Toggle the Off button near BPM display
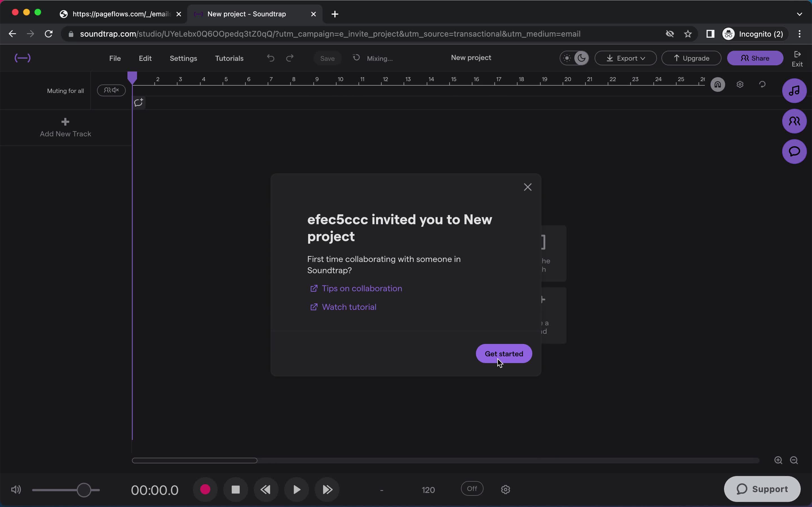812x507 pixels. click(472, 489)
